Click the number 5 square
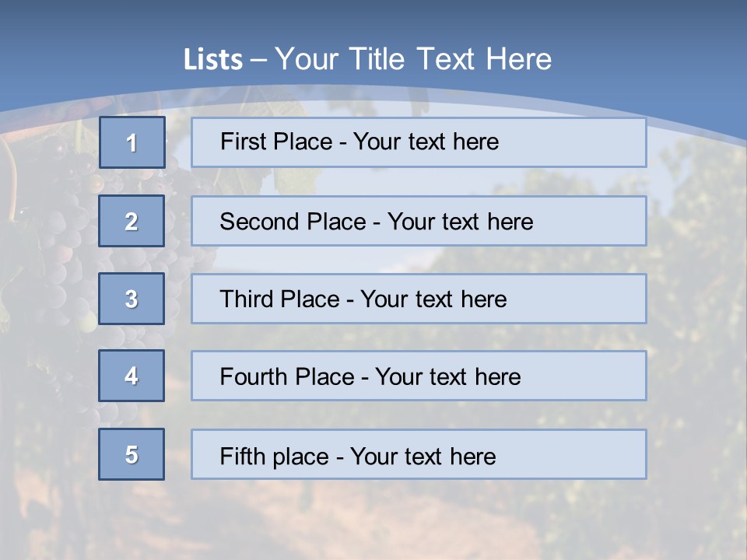 pos(132,454)
